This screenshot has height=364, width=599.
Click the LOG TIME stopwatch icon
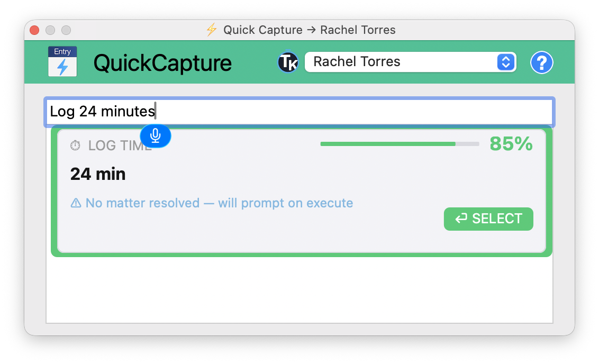[75, 145]
